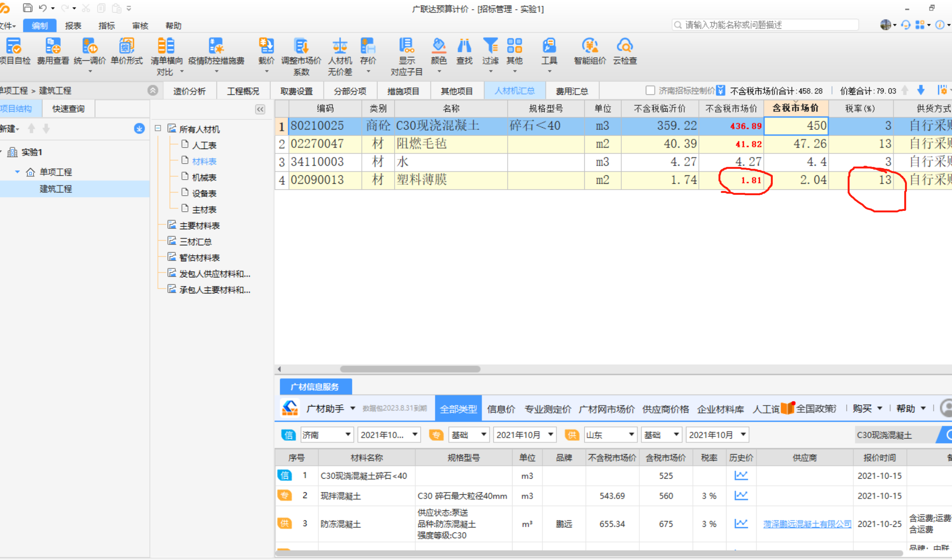Click the 载价 icon
The height and width of the screenshot is (560, 952).
266,46
